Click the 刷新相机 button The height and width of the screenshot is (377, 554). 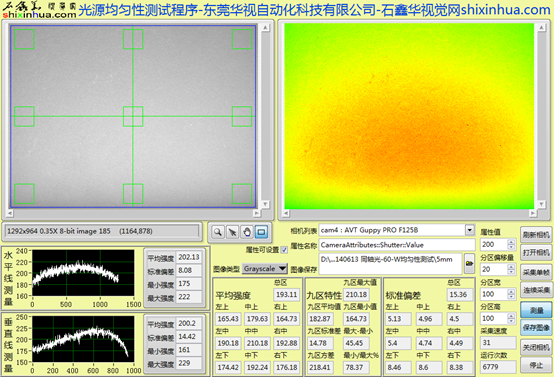click(x=536, y=235)
